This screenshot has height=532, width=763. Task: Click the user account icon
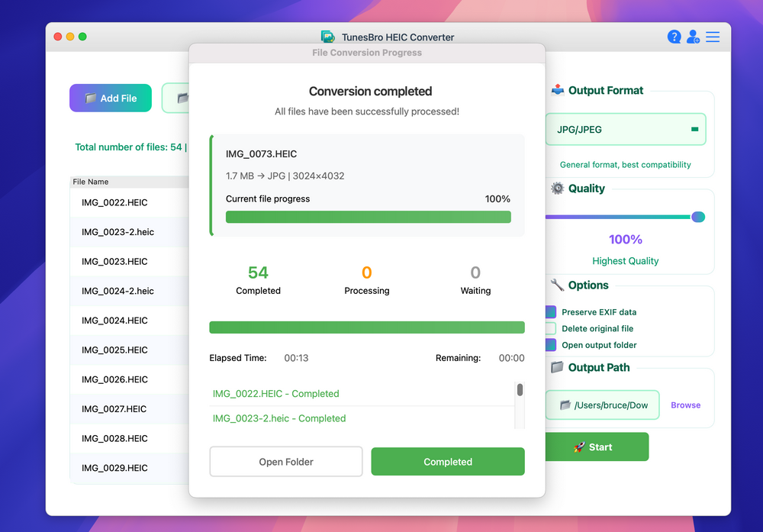[693, 37]
